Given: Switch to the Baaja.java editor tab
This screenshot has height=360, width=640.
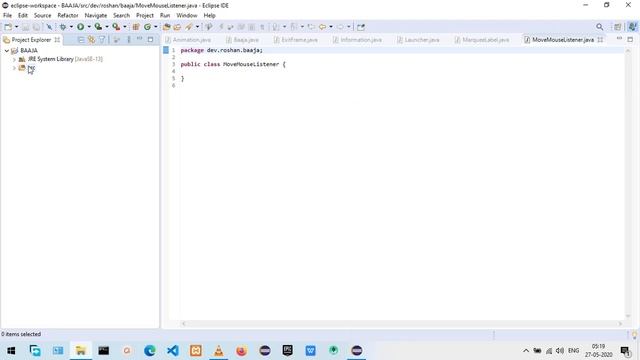Looking at the screenshot, I should click(x=242, y=40).
